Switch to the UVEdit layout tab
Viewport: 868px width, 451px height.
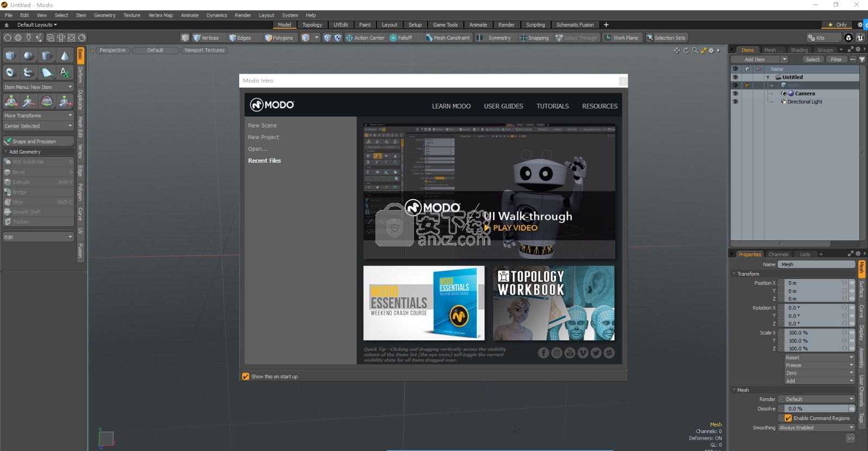[x=341, y=25]
